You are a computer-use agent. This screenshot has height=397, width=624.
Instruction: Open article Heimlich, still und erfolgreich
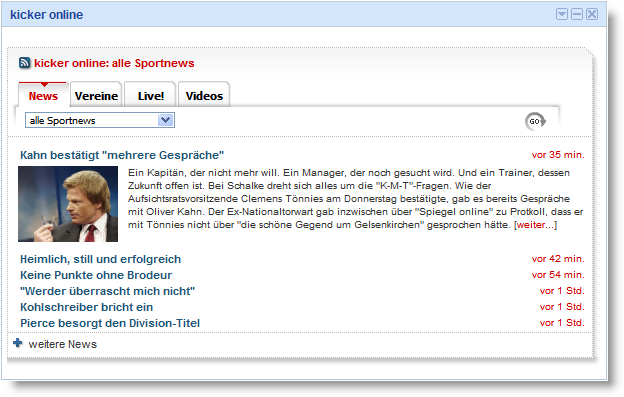point(101,259)
